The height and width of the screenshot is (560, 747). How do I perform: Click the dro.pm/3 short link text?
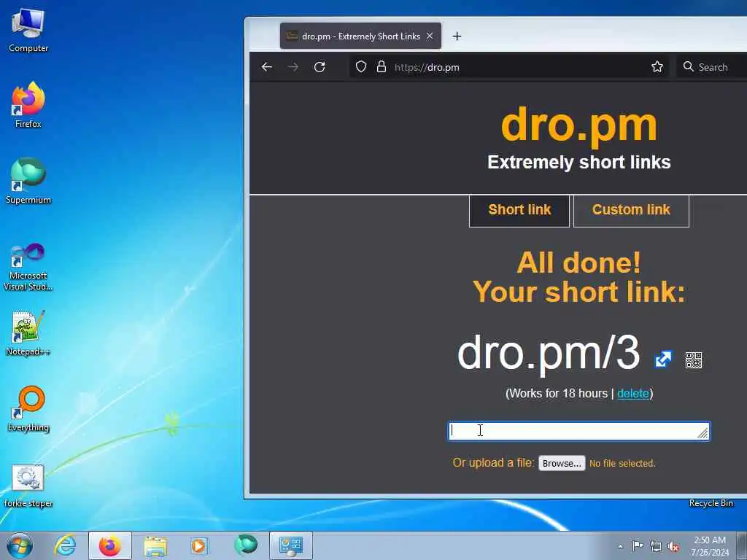[549, 353]
